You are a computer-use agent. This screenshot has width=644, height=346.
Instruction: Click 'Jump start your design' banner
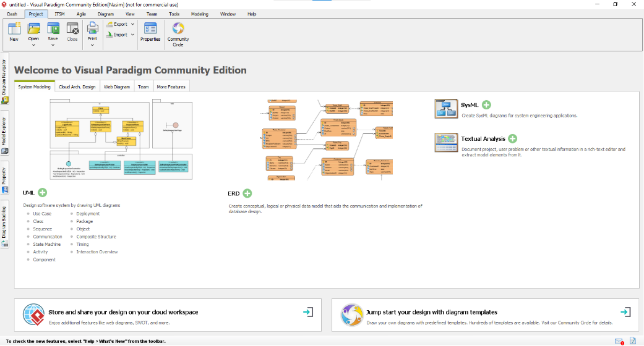(x=485, y=315)
